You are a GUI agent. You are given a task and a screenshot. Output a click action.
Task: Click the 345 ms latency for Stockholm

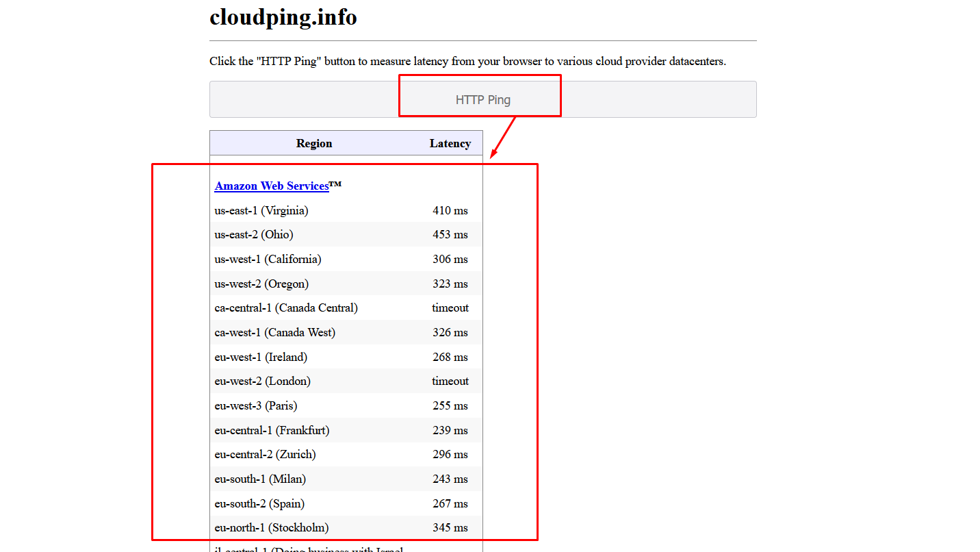tap(450, 527)
